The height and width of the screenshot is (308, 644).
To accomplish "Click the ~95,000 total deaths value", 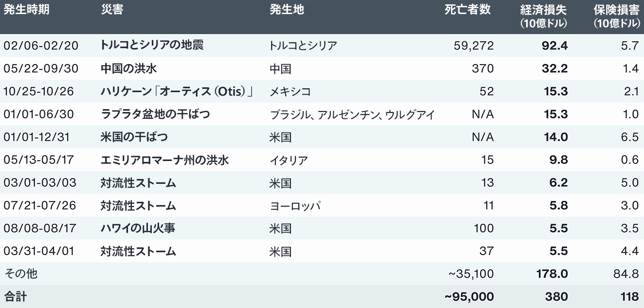I will 469,296.
